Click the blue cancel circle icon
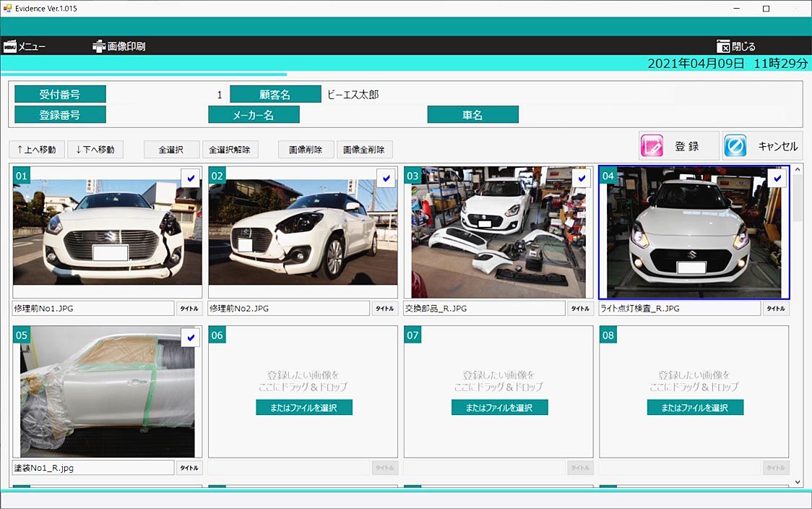The image size is (812, 509). point(735,146)
